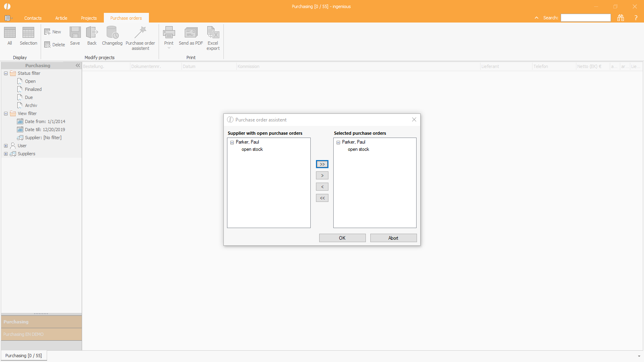Click Send as PDF

pyautogui.click(x=190, y=34)
